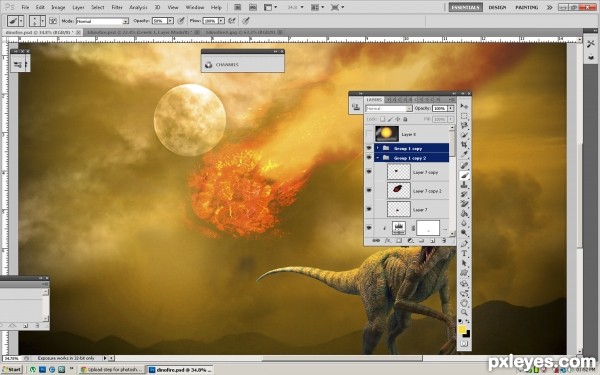Open the Layers panel flyout menu
The image size is (600, 375).
[x=452, y=99]
